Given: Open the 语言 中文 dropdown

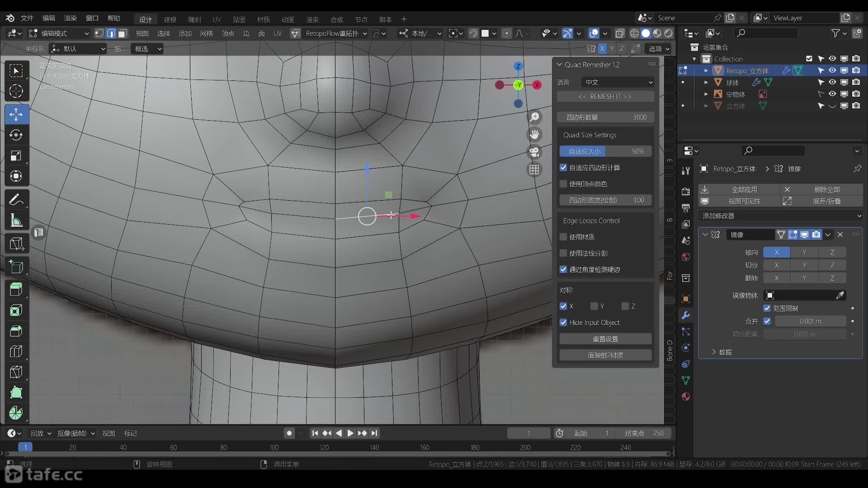Looking at the screenshot, I should [x=618, y=82].
